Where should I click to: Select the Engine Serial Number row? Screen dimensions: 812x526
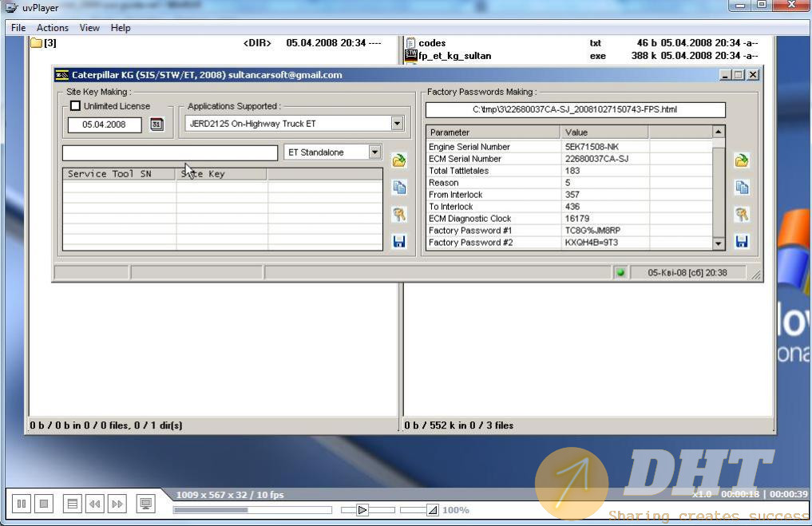(x=569, y=147)
